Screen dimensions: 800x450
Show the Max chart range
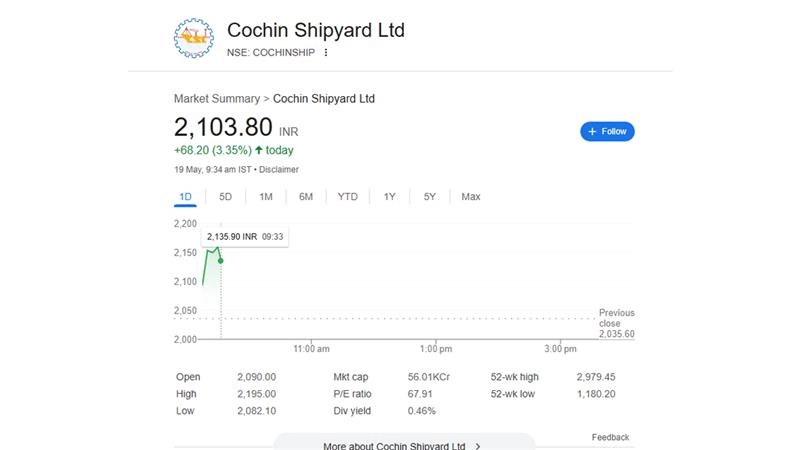(471, 197)
